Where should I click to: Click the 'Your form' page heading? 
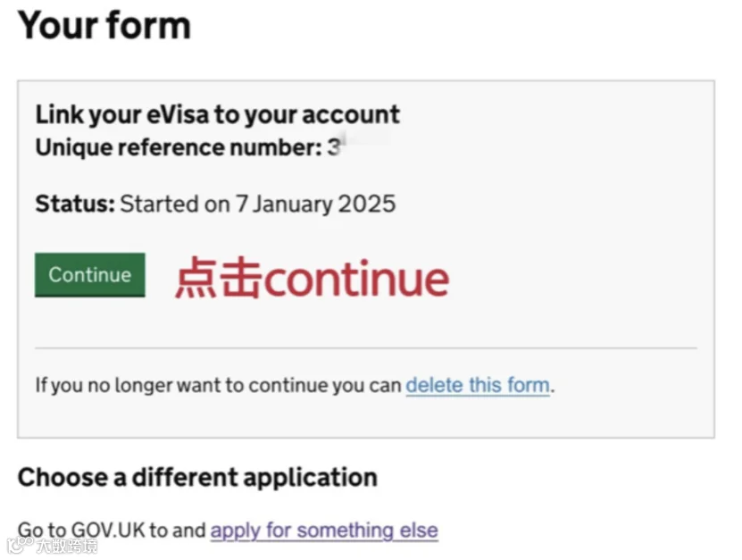(104, 25)
